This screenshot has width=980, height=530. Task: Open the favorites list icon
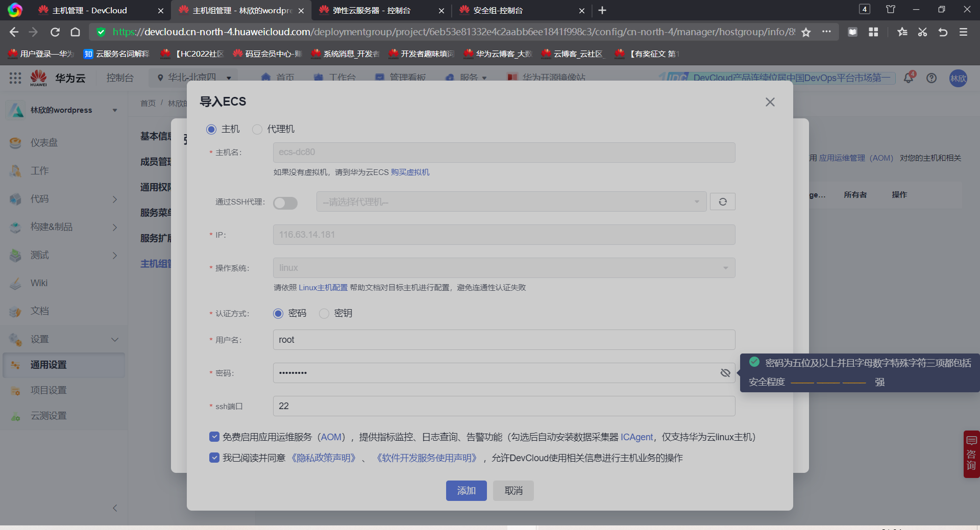click(x=902, y=32)
